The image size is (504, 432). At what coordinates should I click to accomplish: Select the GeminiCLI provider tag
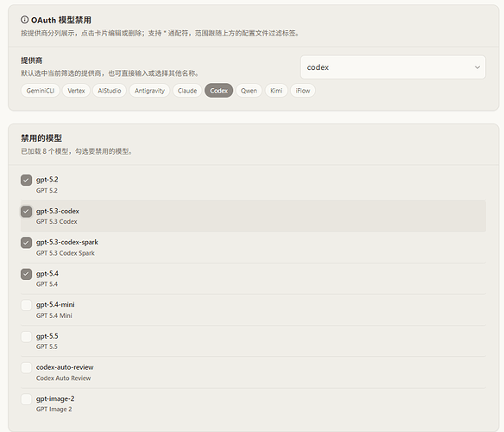(41, 91)
